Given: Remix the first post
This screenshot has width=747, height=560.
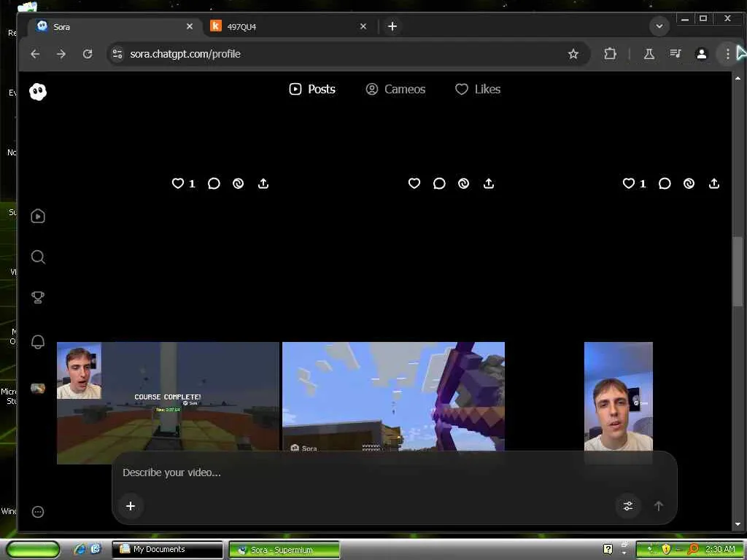Looking at the screenshot, I should click(239, 183).
